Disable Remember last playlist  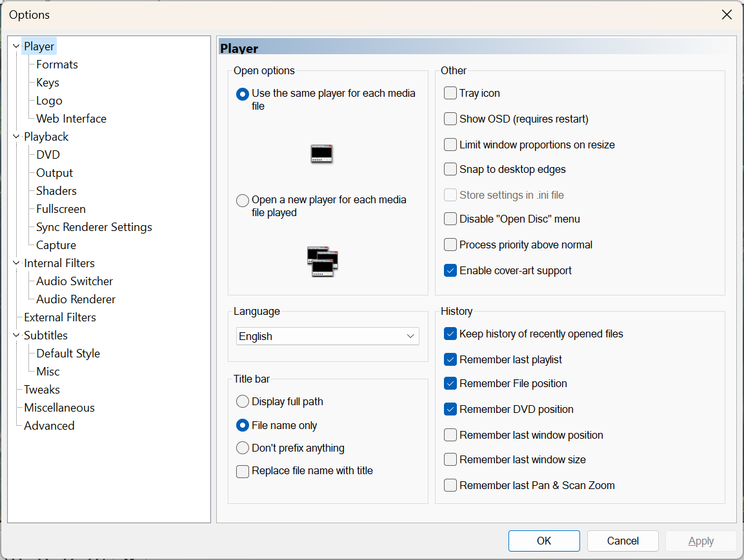(450, 359)
